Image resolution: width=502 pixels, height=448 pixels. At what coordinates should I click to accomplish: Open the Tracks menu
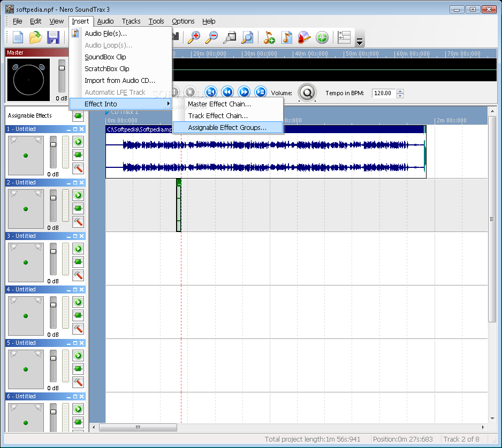[x=131, y=21]
